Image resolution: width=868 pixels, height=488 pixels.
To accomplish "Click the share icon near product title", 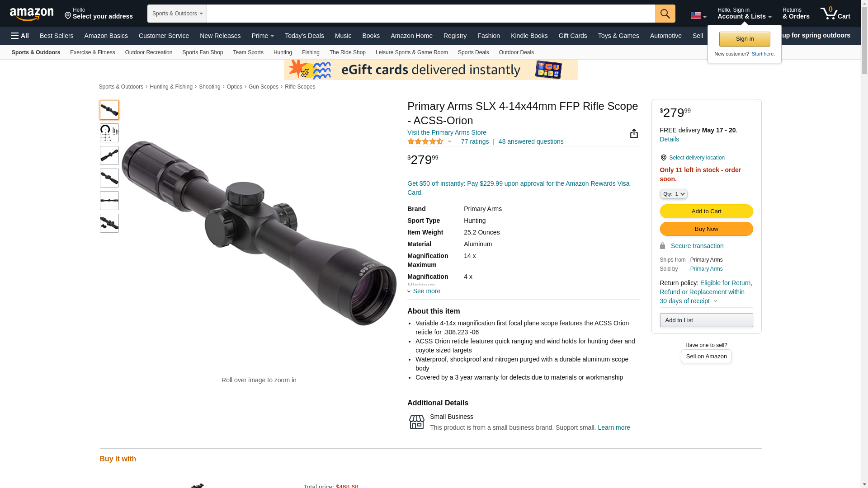I will 634,134.
